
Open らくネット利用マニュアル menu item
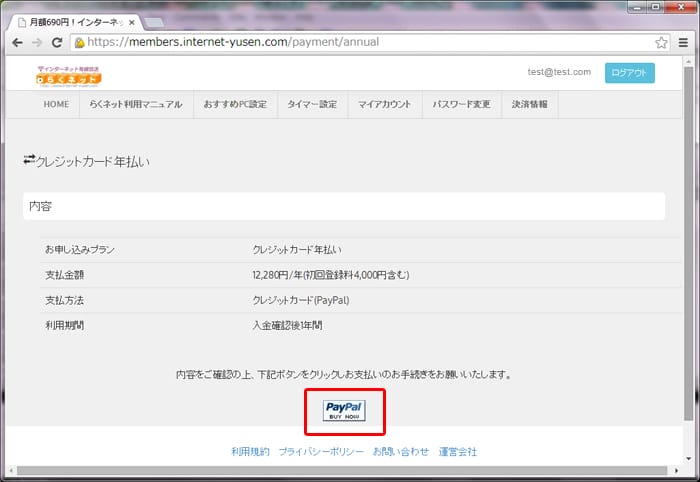135,105
